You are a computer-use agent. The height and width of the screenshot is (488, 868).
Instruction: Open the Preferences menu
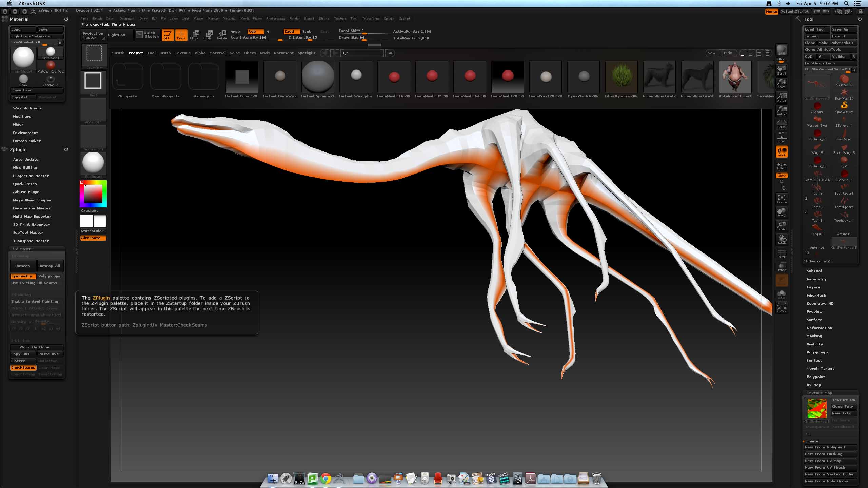click(x=275, y=19)
